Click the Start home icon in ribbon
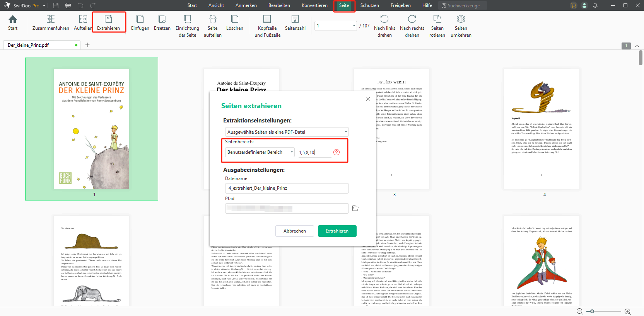 point(13,23)
